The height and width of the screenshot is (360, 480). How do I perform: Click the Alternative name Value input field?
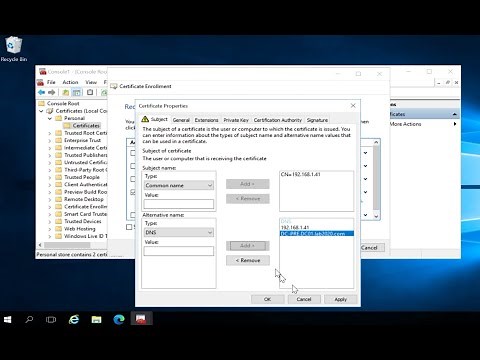pos(179,251)
